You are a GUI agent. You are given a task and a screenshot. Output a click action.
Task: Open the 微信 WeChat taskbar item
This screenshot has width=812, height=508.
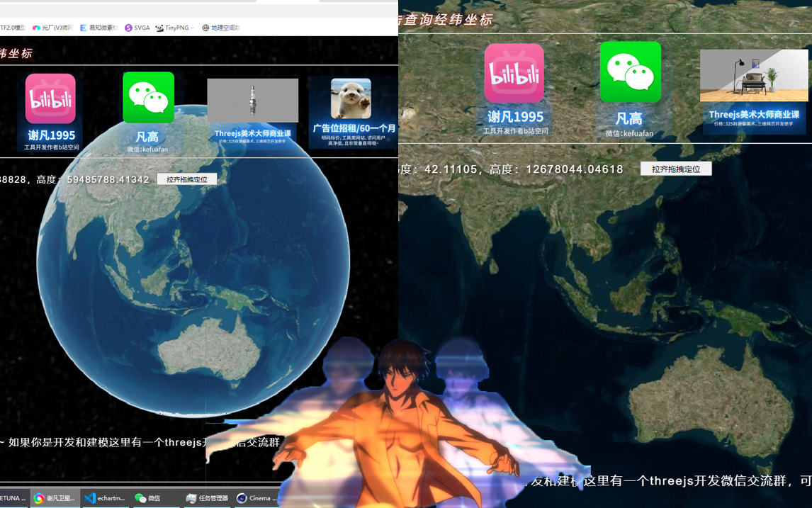tap(148, 498)
